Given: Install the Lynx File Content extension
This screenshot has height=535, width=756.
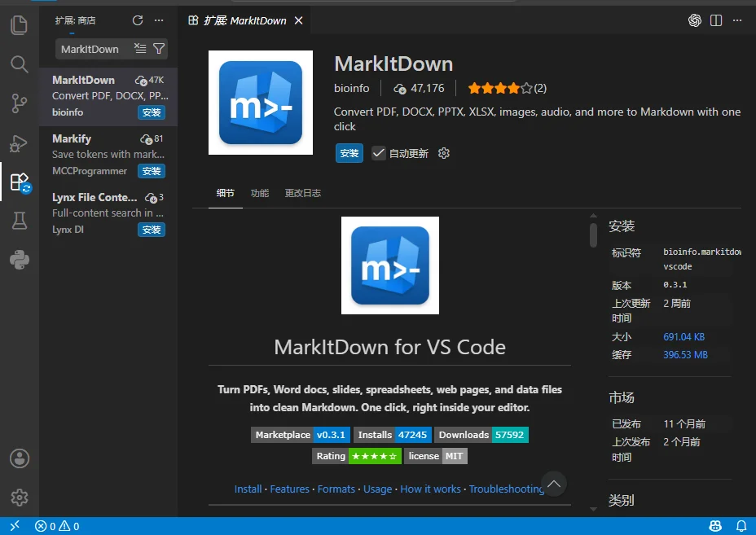Looking at the screenshot, I should click(152, 230).
